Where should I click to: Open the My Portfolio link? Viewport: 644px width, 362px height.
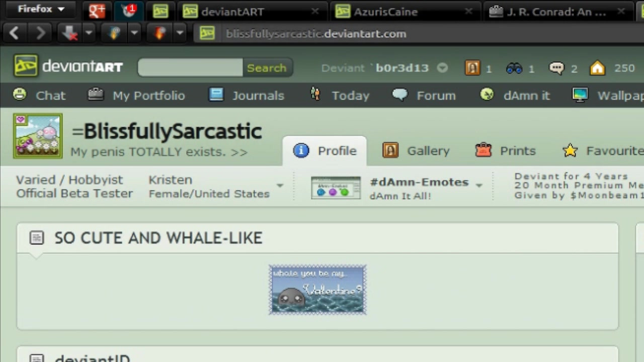pyautogui.click(x=148, y=96)
